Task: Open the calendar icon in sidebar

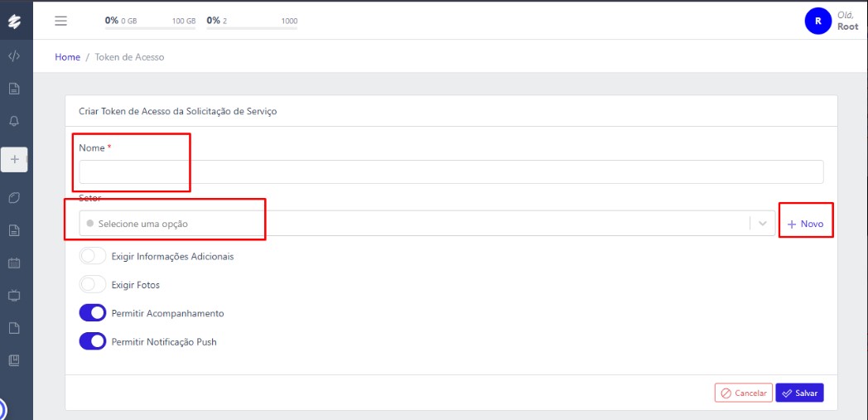Action: click(14, 263)
